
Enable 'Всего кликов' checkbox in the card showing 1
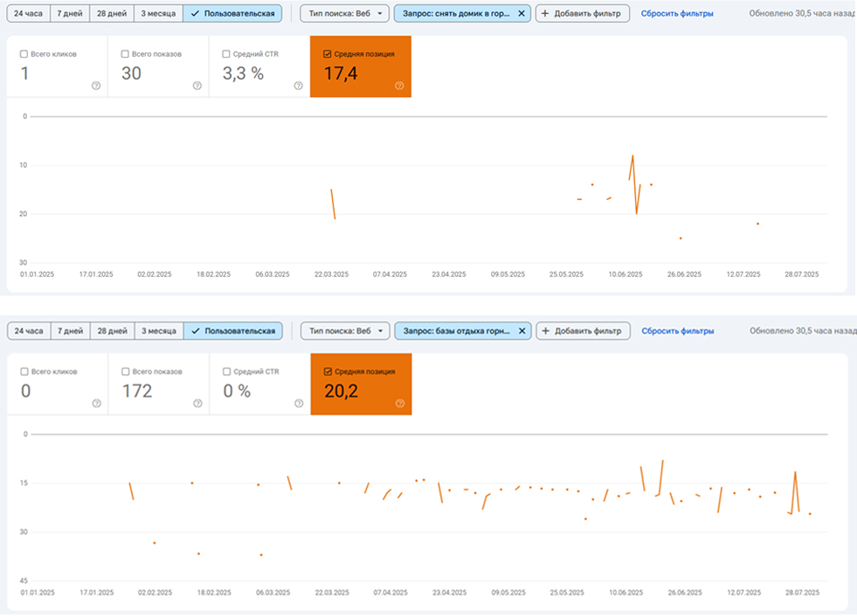(x=24, y=54)
